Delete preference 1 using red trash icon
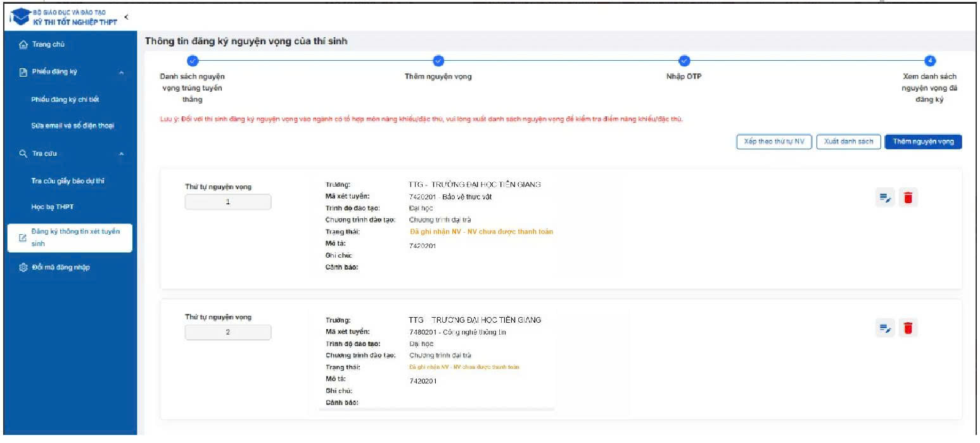The width and height of the screenshot is (980, 443). click(x=908, y=198)
